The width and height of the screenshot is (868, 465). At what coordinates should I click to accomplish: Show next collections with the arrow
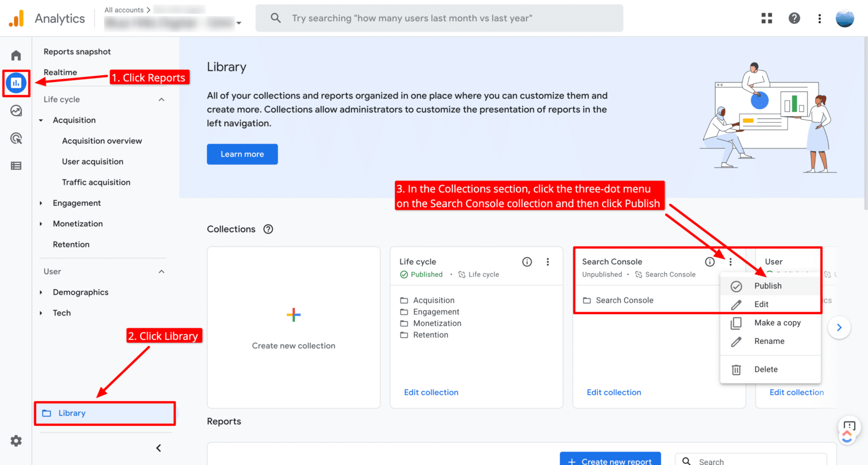(x=839, y=328)
